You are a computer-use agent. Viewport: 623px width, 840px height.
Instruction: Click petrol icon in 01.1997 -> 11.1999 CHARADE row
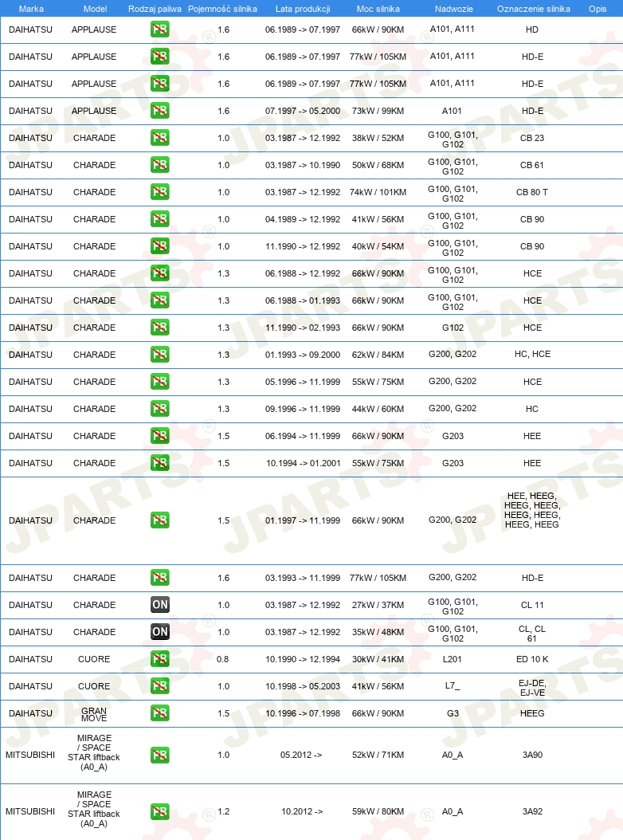(x=159, y=520)
